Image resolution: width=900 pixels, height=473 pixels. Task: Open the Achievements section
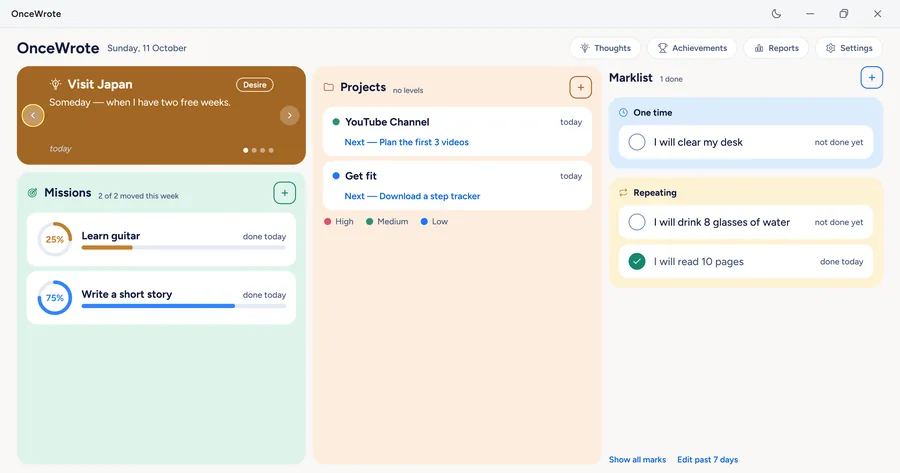(x=692, y=48)
